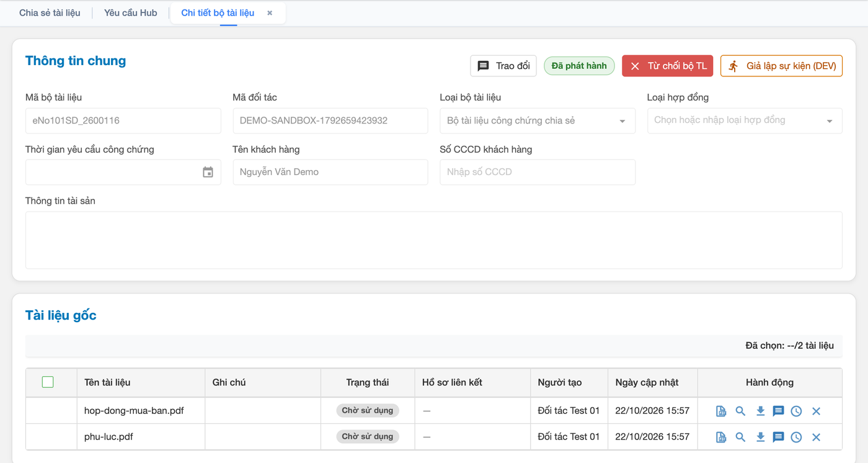Click Đối tác Test 01 in phu-luc.pdf row
This screenshot has width=868, height=463.
569,437
